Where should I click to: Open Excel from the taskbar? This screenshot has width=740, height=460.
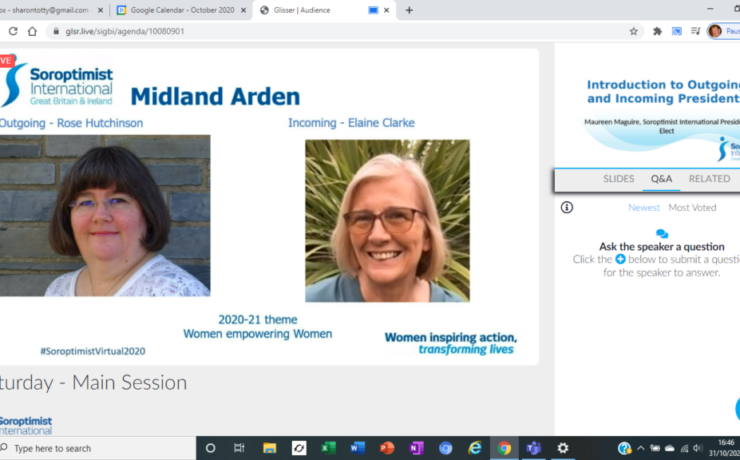click(x=328, y=448)
